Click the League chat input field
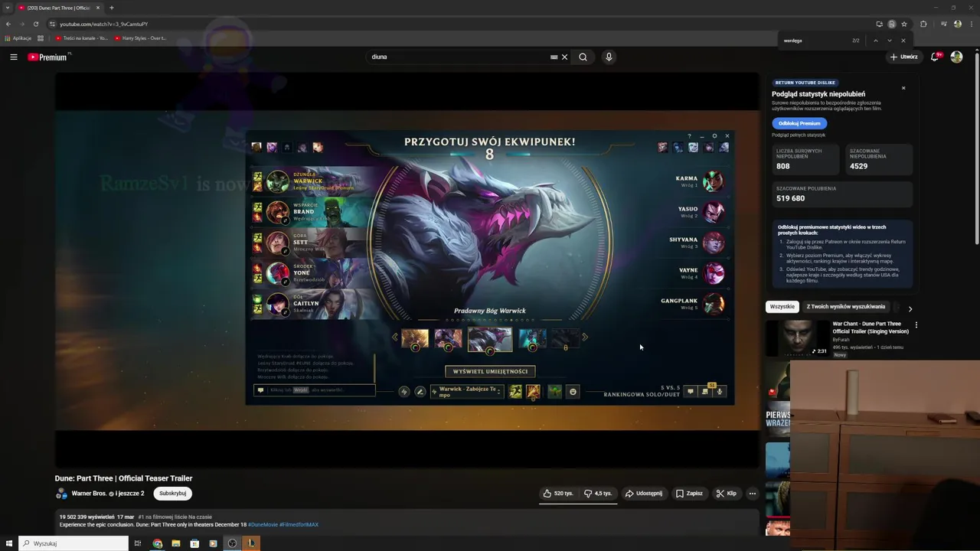This screenshot has width=980, height=551. click(x=315, y=390)
